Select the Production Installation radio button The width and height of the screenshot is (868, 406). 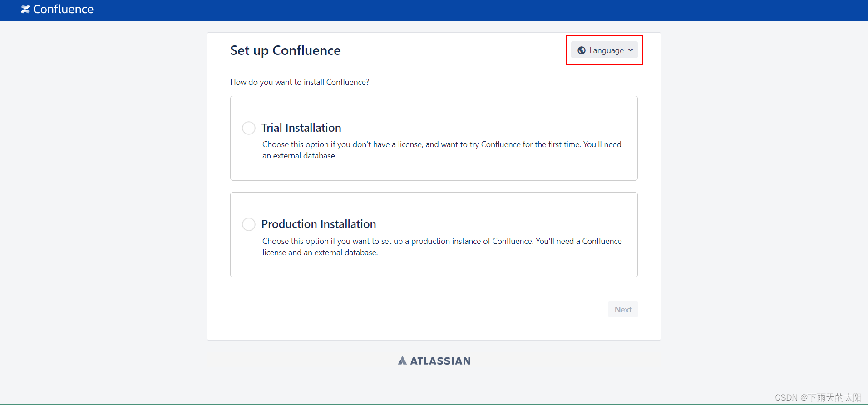point(249,224)
